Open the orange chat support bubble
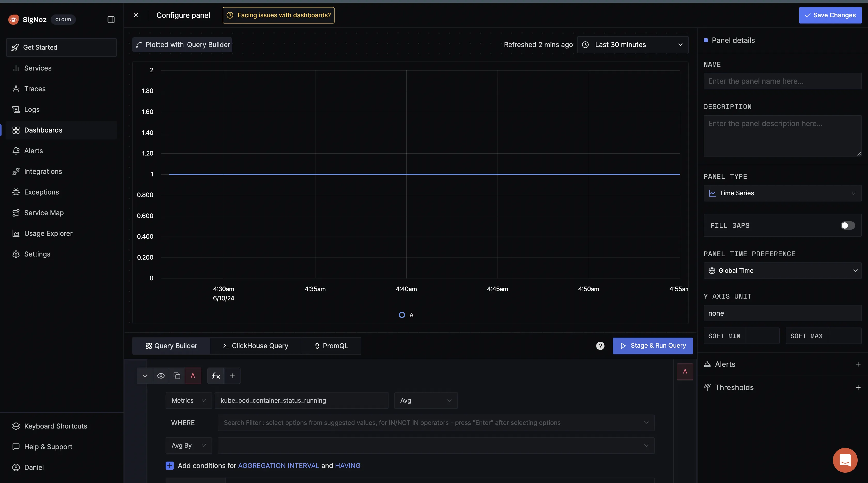Image resolution: width=868 pixels, height=483 pixels. [845, 460]
